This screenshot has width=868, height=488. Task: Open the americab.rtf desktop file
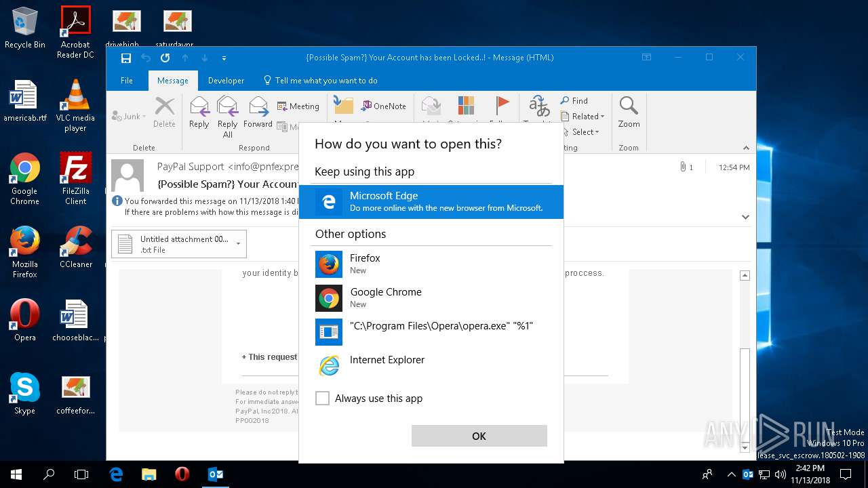pyautogui.click(x=25, y=100)
